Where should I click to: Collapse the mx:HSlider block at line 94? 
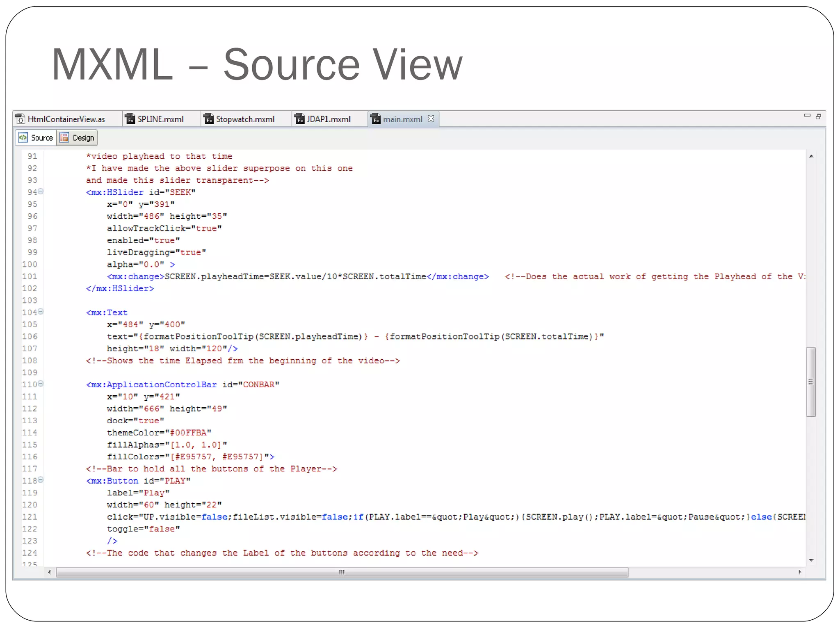(41, 192)
